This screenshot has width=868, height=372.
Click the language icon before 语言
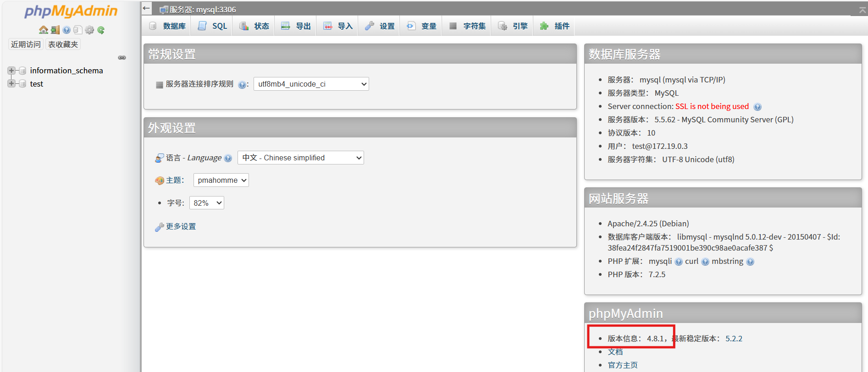(x=160, y=158)
